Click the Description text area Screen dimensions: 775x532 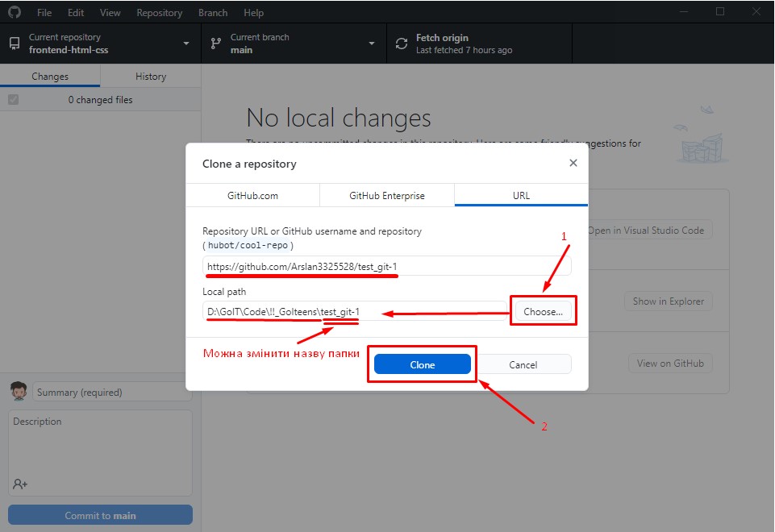point(100,452)
